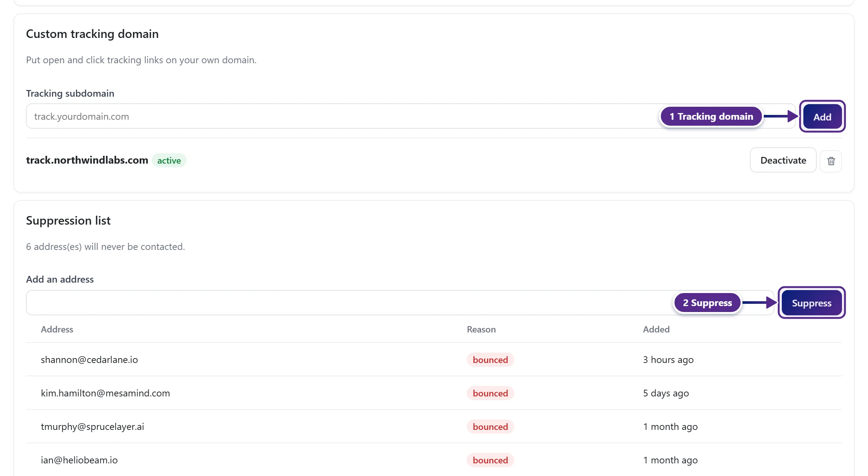Viewport: 868px width, 476px height.
Task: Select the track.northwindlabs.com domain text
Action: point(87,160)
